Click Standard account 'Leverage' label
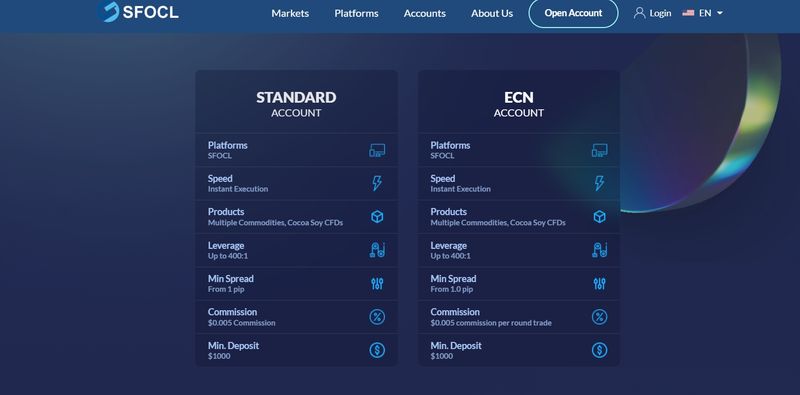The image size is (800, 395). [x=226, y=245]
